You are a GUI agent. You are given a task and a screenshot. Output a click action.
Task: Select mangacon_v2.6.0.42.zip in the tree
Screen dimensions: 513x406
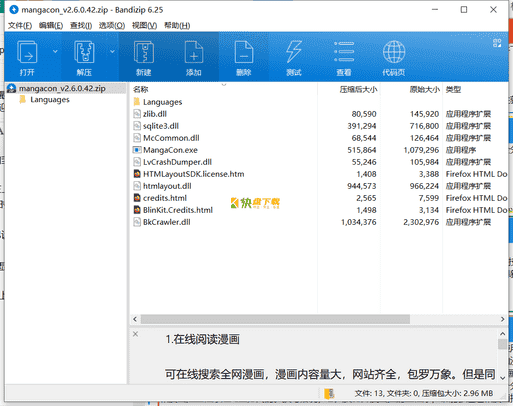tap(62, 88)
